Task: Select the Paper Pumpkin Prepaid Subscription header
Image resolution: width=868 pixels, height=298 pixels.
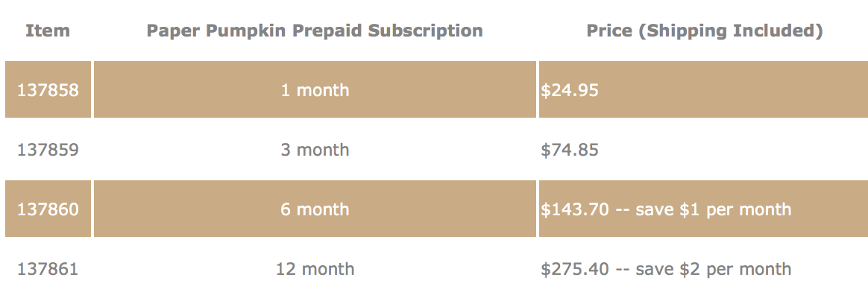Action: [x=315, y=31]
